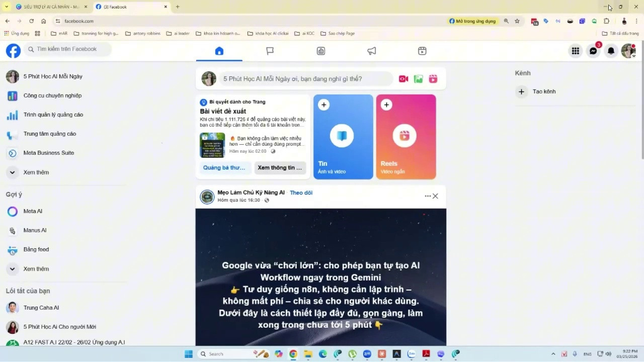Open the antony robbins bookmark folder

coord(143,34)
